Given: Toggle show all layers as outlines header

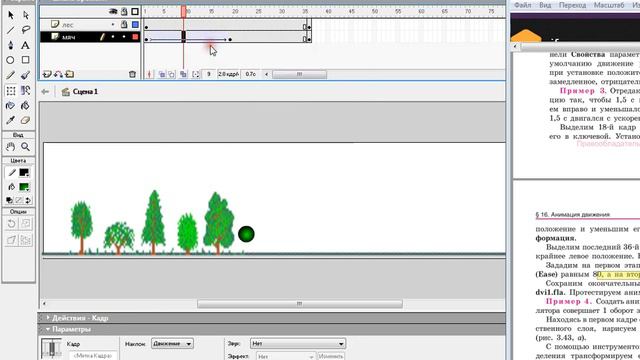Looking at the screenshot, I should point(135,11).
